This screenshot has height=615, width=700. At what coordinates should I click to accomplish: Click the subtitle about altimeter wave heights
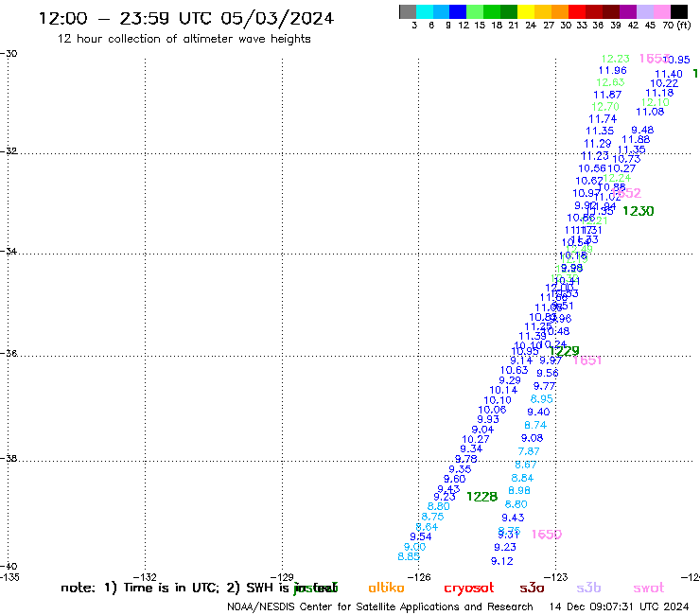click(184, 39)
